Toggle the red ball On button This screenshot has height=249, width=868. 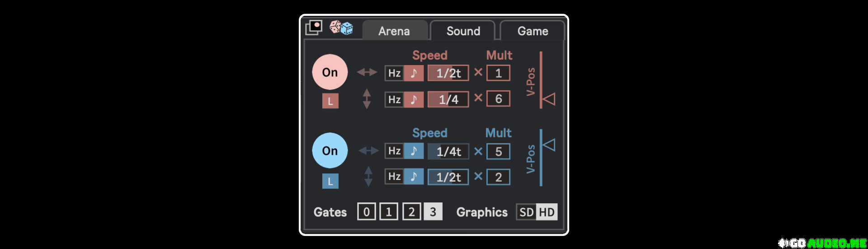click(330, 72)
